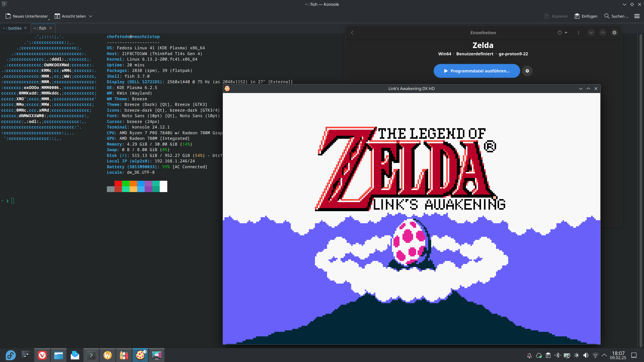Launch Vivaldi browser from the taskbar
The image size is (644, 362).
pyautogui.click(x=42, y=355)
